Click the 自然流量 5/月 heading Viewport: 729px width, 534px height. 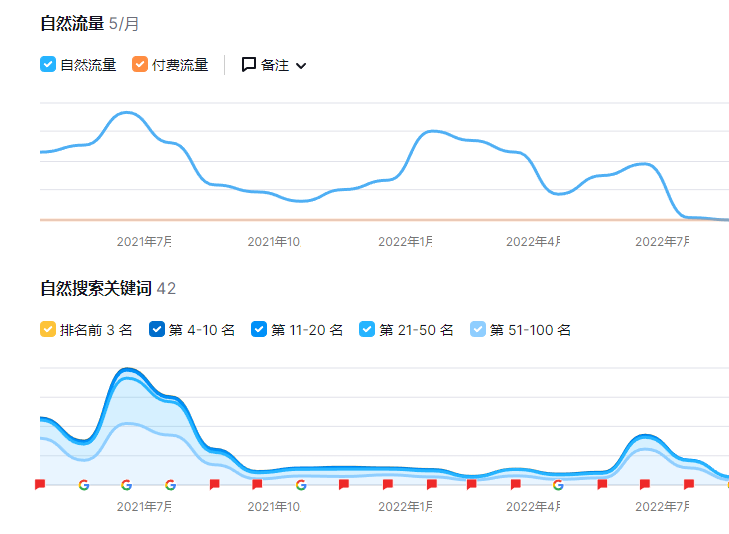(89, 24)
